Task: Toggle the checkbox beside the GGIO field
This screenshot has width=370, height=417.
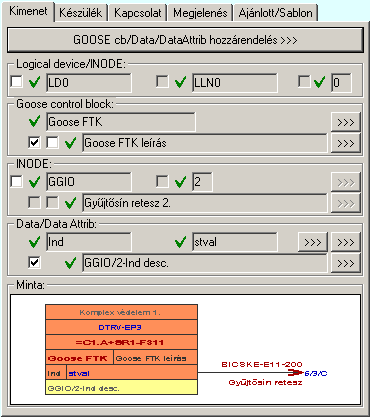Action: [16, 182]
